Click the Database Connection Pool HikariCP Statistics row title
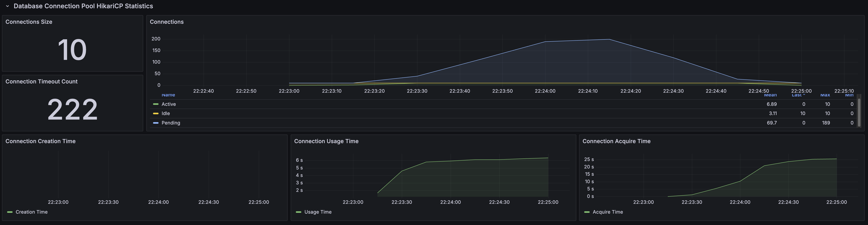 83,6
